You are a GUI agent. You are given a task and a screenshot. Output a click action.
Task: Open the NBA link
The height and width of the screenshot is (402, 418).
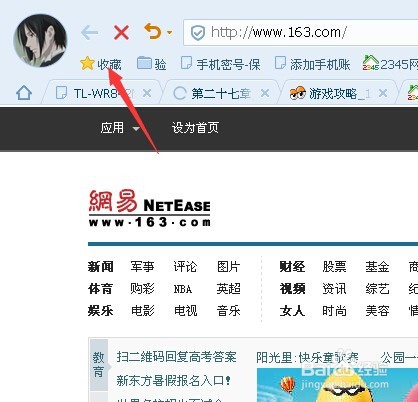tap(183, 289)
